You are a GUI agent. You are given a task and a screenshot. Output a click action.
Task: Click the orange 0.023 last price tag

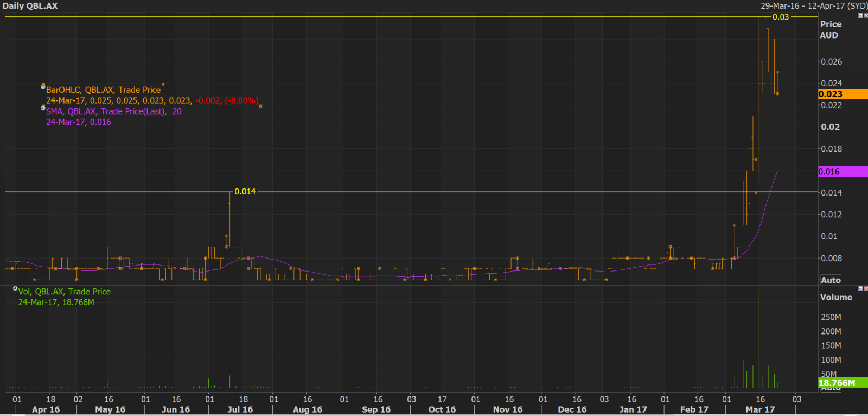[843, 94]
